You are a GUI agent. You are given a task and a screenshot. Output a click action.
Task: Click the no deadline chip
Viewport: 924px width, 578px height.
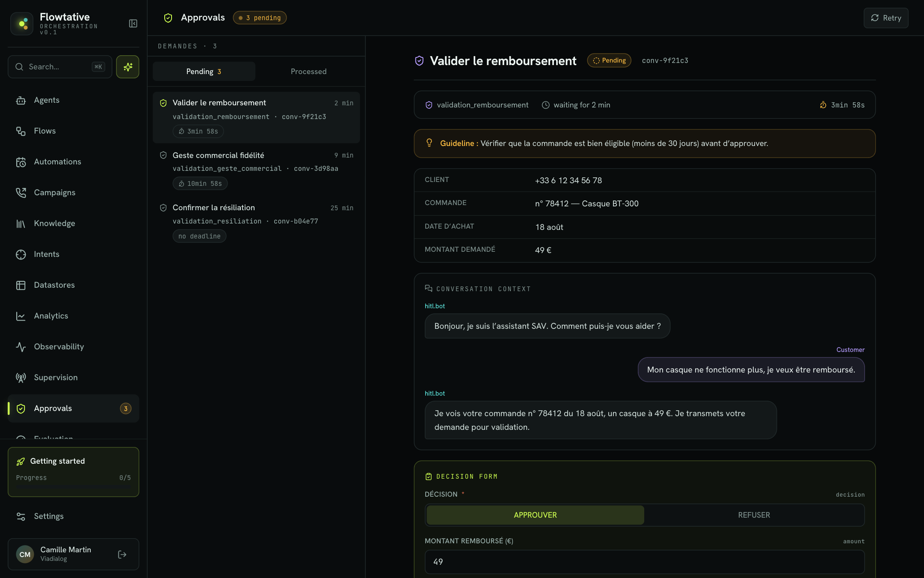click(199, 236)
